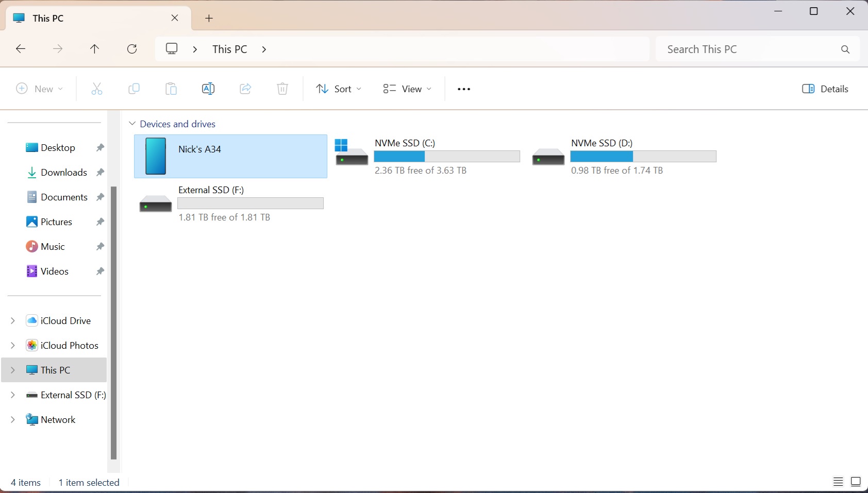
Task: Open Documents from the sidebar
Action: pyautogui.click(x=64, y=197)
